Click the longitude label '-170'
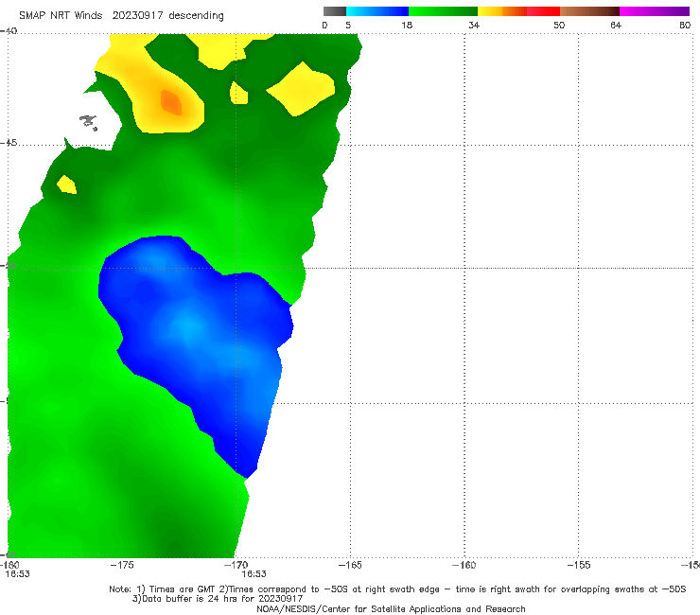The width and height of the screenshot is (700, 615). coord(236,565)
